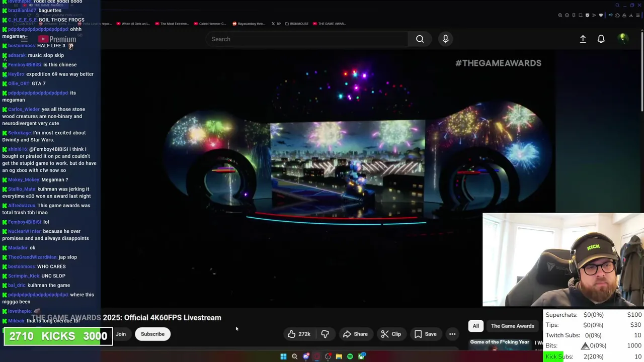Click the tab audio speaker toolbar icon
The image size is (644, 362).
(611, 15)
